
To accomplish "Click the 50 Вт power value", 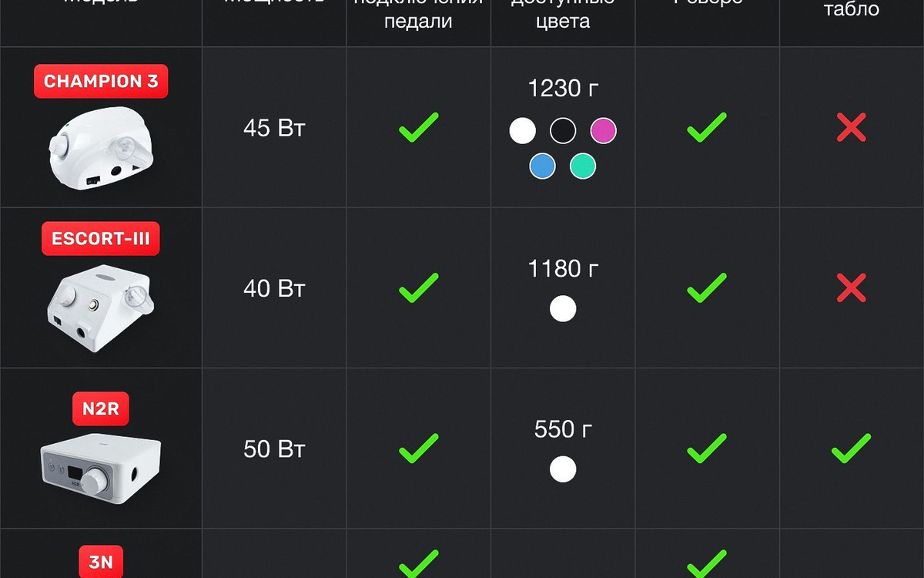I will [x=274, y=449].
